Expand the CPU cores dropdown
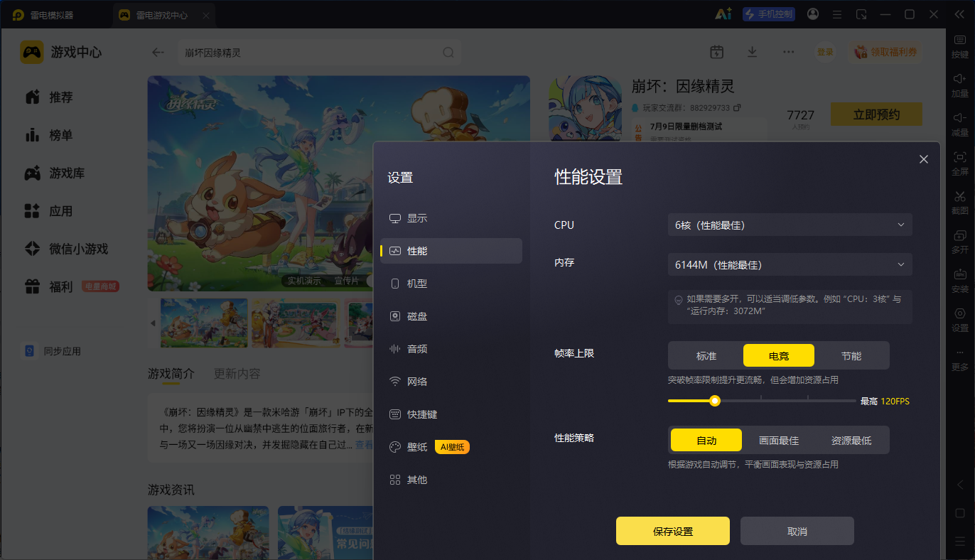Image resolution: width=975 pixels, height=560 pixels. pyautogui.click(x=790, y=225)
